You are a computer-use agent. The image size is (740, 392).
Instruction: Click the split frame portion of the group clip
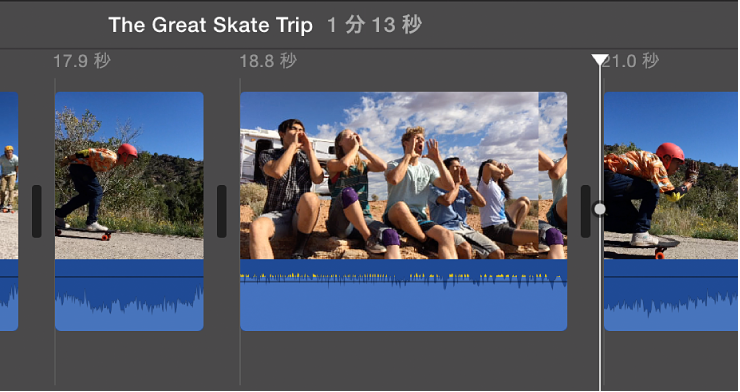coord(553,175)
